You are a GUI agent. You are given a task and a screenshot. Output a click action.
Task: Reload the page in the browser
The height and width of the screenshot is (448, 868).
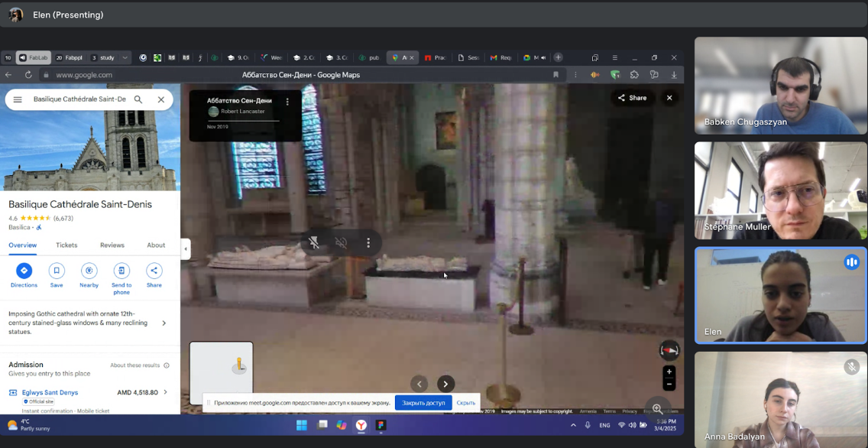(28, 75)
